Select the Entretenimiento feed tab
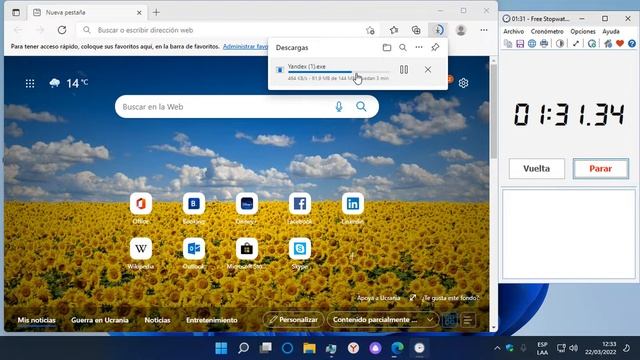640x360 pixels. pyautogui.click(x=211, y=320)
